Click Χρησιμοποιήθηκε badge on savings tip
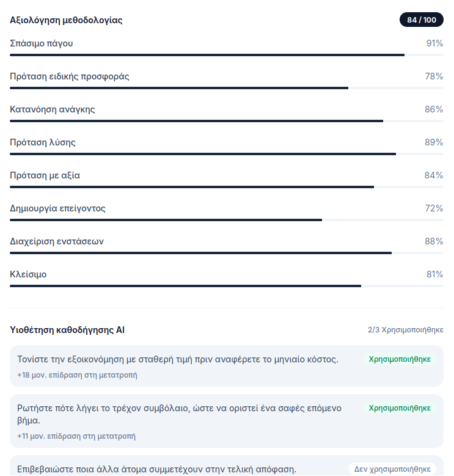 click(400, 359)
